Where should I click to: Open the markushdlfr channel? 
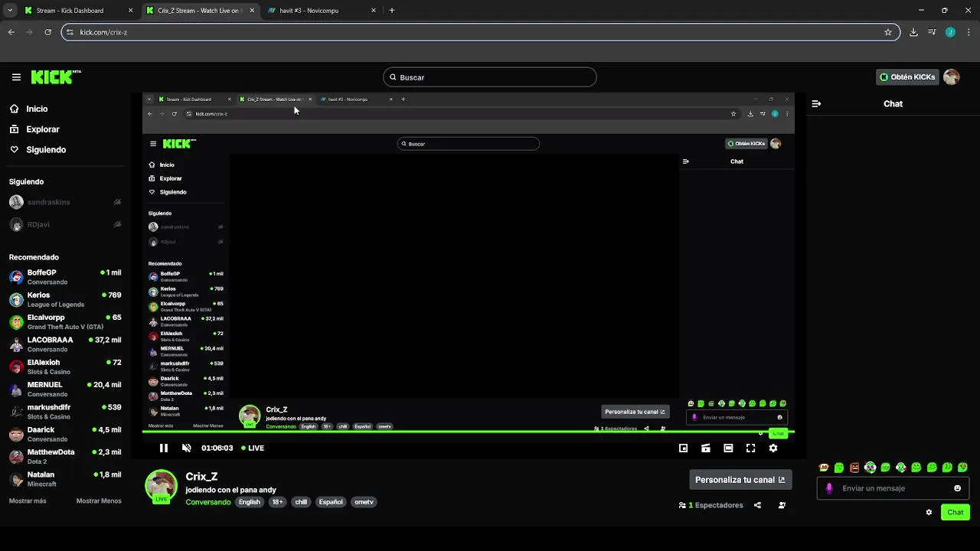tap(65, 412)
